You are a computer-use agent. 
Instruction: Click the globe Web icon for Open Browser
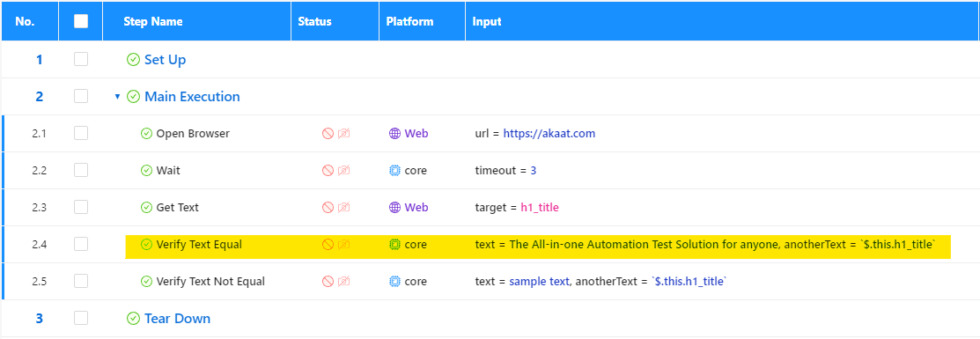point(394,133)
